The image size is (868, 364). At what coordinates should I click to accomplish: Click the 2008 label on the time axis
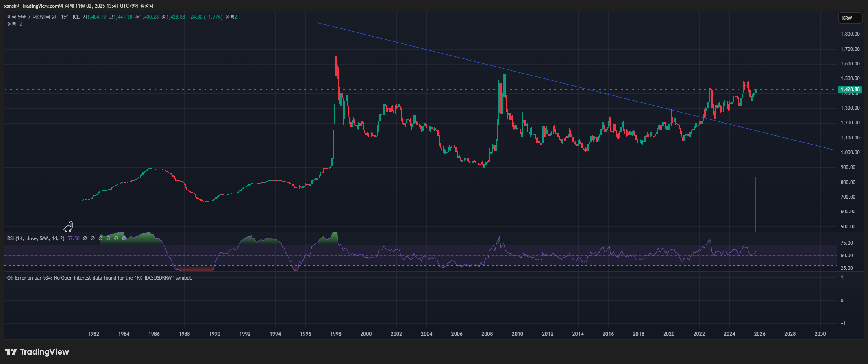tap(487, 334)
